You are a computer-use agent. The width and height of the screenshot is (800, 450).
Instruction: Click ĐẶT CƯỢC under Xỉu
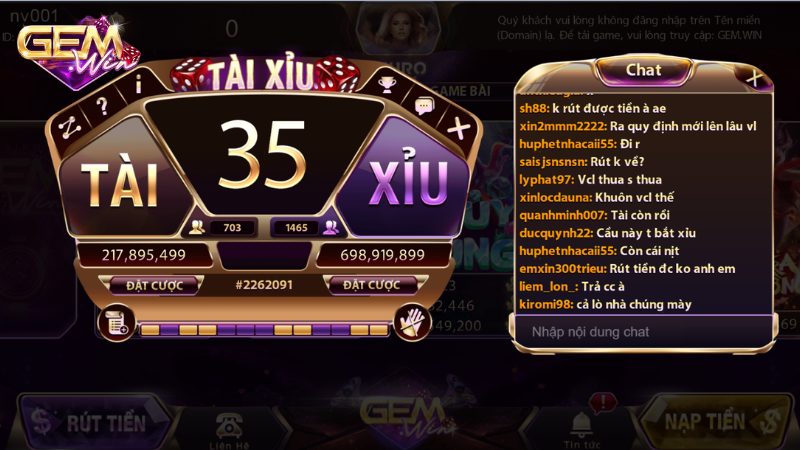pyautogui.click(x=371, y=285)
